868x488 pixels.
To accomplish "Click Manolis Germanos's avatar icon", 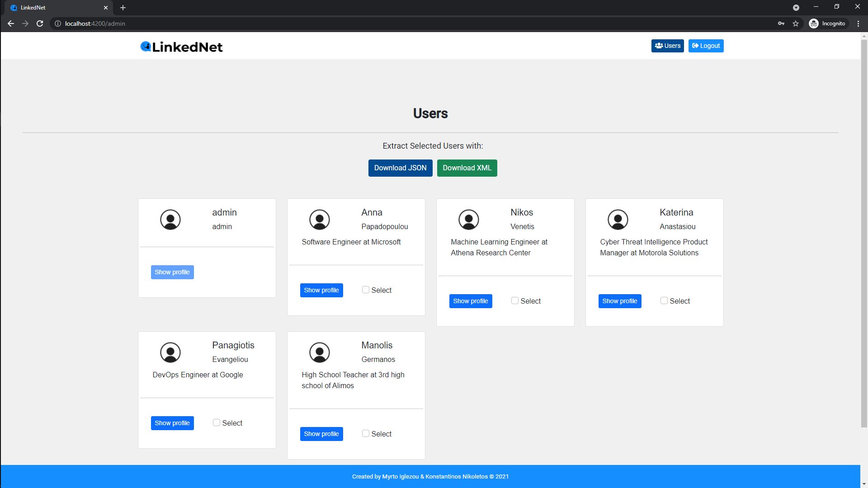I will coord(320,352).
